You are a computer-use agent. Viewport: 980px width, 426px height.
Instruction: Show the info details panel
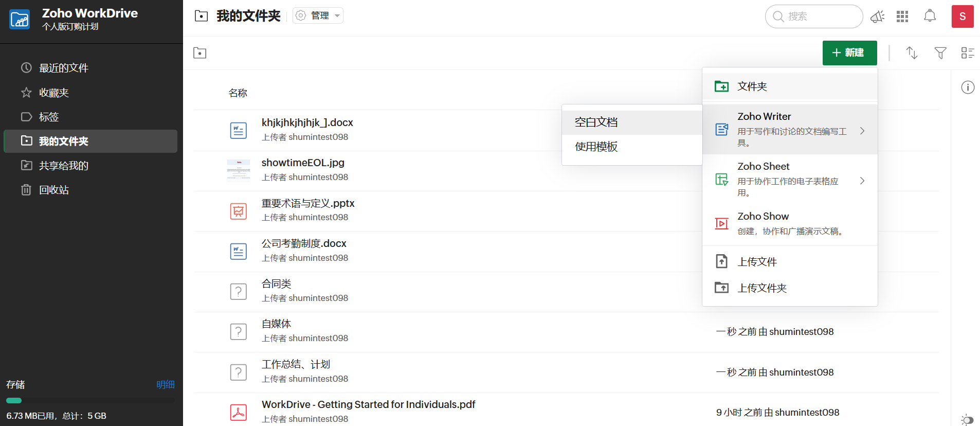(x=968, y=87)
